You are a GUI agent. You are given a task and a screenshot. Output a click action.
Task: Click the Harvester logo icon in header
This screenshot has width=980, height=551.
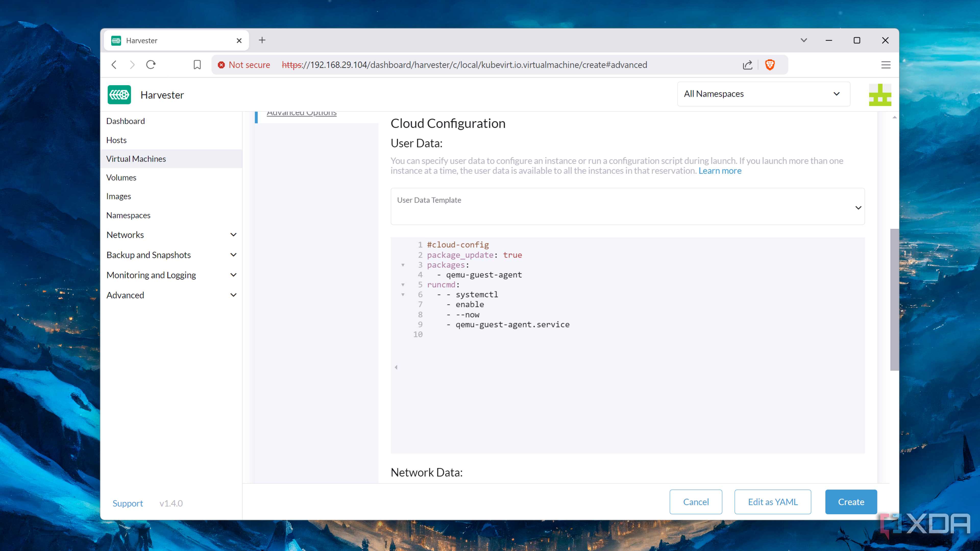coord(119,95)
